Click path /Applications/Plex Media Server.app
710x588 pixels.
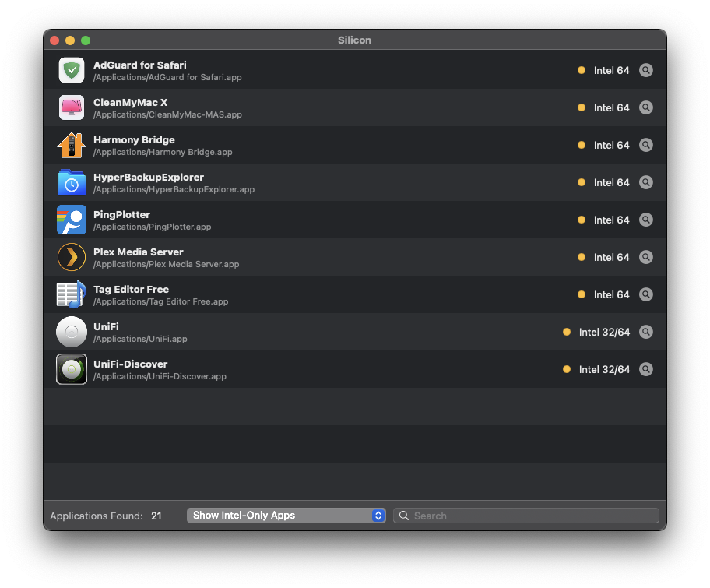point(166,264)
